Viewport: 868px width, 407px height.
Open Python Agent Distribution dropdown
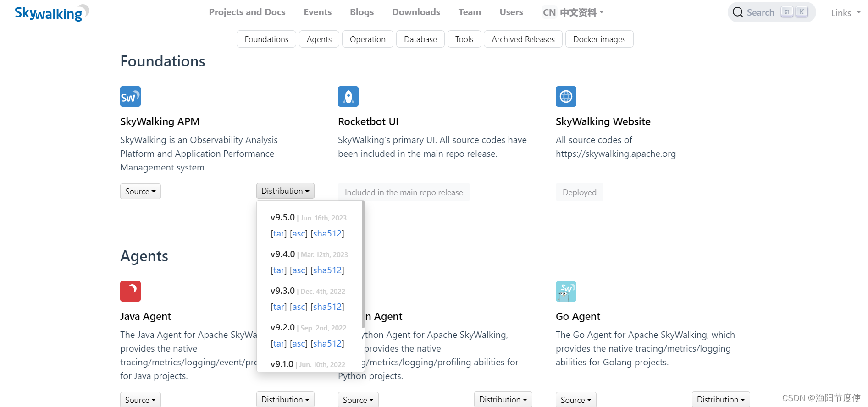(503, 399)
